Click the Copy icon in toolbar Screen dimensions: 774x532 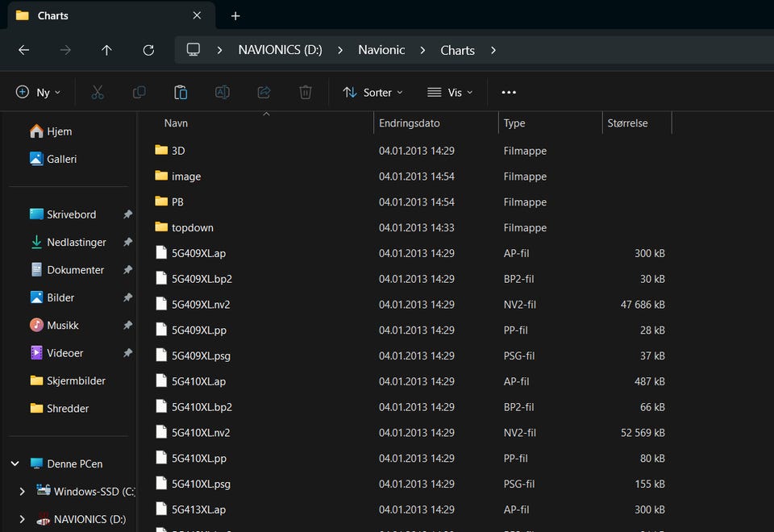[139, 93]
